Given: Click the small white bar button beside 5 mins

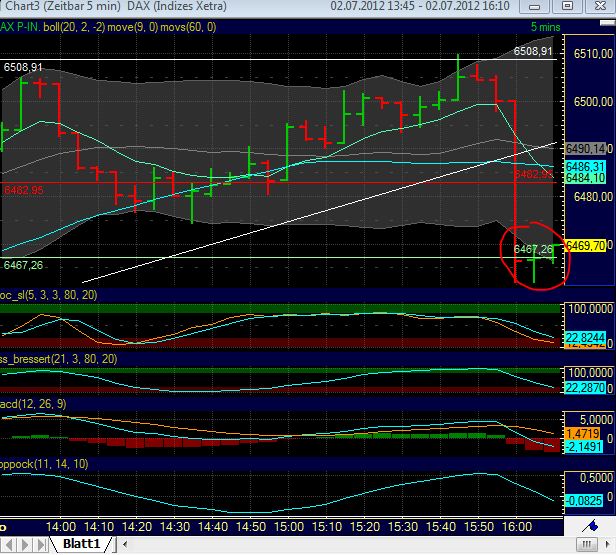Looking at the screenshot, I should click(607, 23).
